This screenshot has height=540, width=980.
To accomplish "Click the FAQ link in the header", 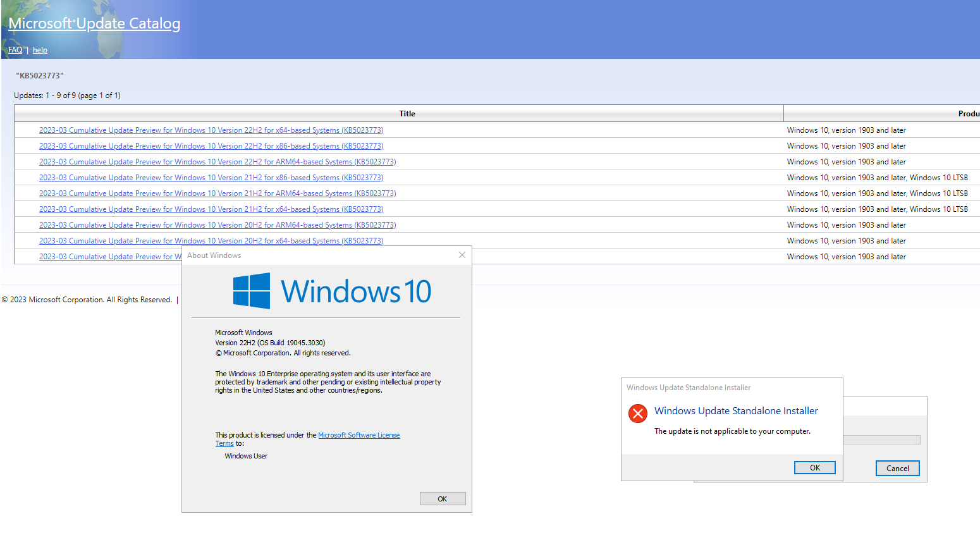I will [15, 49].
